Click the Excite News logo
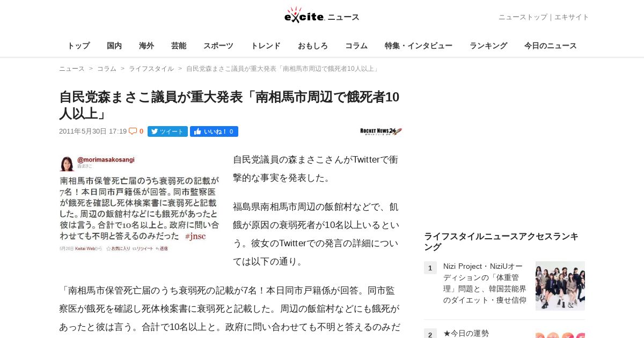644x338 pixels. click(x=321, y=16)
